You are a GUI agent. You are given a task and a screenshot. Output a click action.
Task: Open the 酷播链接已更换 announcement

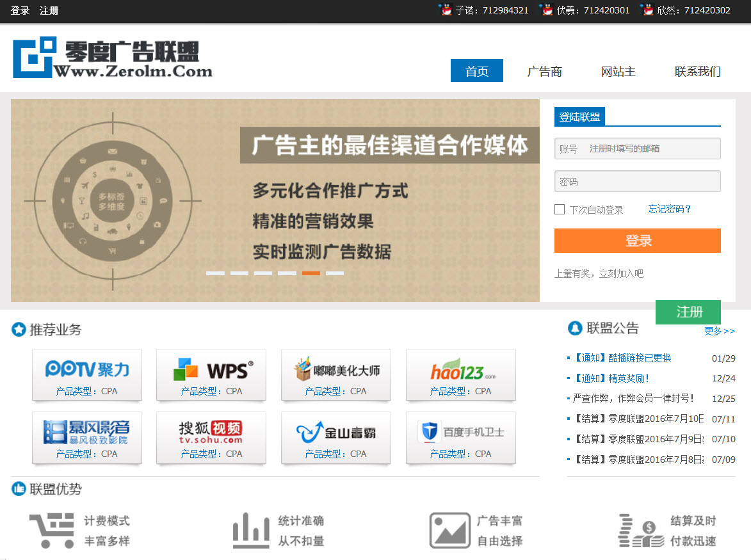coord(622,358)
